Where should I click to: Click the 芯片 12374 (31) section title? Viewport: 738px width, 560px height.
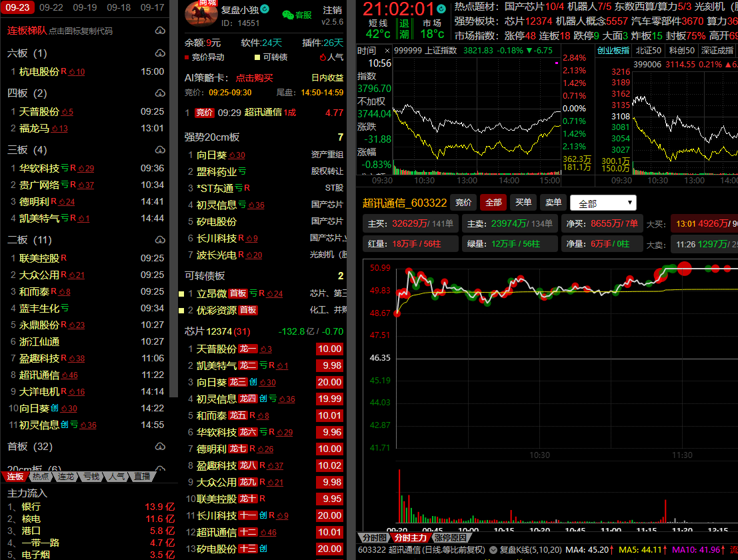pos(217,331)
